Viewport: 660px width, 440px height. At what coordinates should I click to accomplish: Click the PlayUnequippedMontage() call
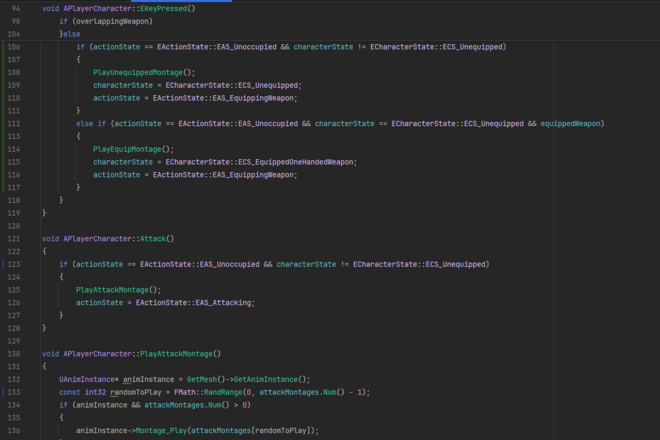coord(144,72)
